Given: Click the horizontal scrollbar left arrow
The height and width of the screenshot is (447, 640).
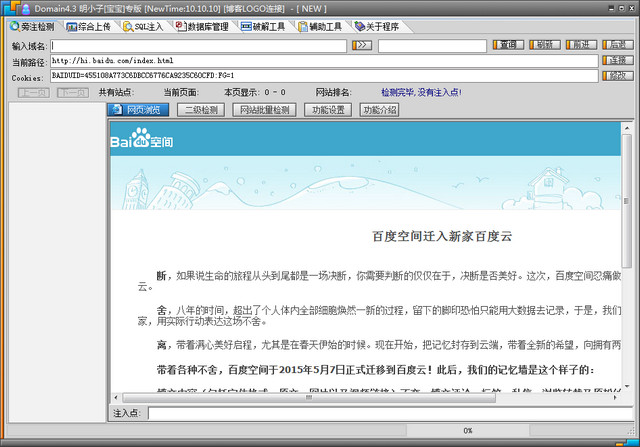Looking at the screenshot, I should [116, 397].
